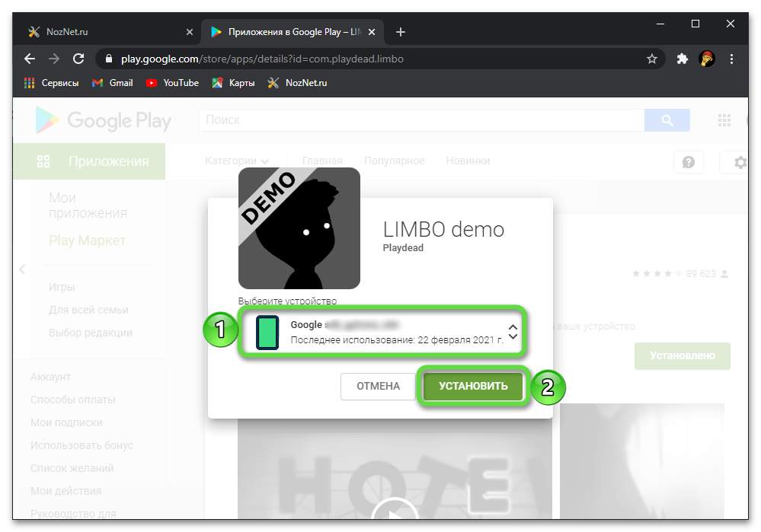Image resolution: width=761 pixels, height=532 pixels.
Task: Open Google Play help question icon
Action: click(689, 162)
